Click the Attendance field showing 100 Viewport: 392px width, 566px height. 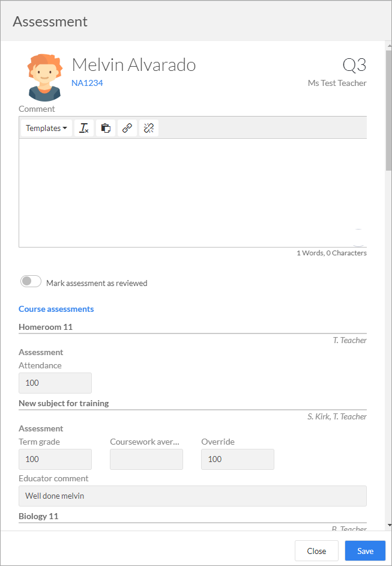coord(55,383)
